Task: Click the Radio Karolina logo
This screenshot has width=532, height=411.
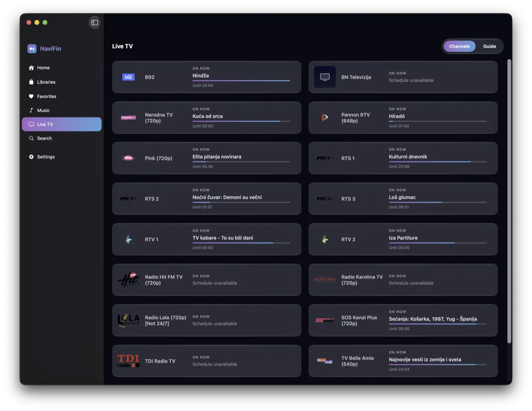Action: [325, 280]
